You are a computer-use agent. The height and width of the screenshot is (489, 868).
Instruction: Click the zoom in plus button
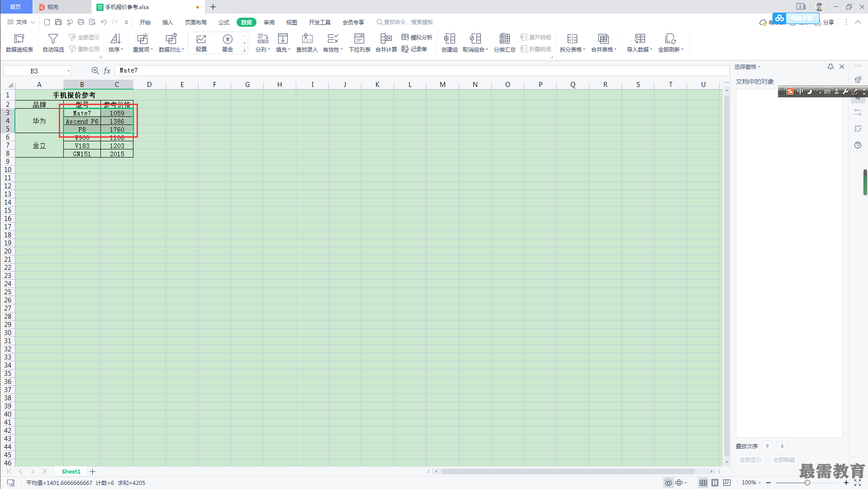point(846,483)
